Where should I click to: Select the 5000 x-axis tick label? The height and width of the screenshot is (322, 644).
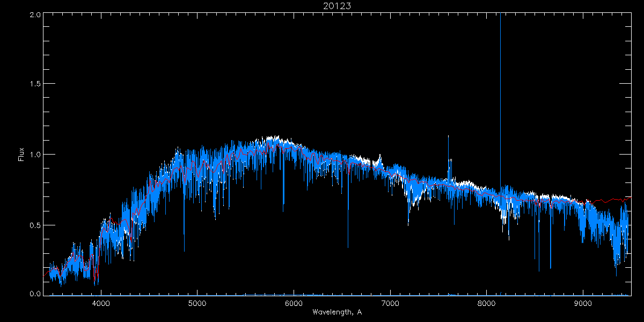(x=197, y=303)
